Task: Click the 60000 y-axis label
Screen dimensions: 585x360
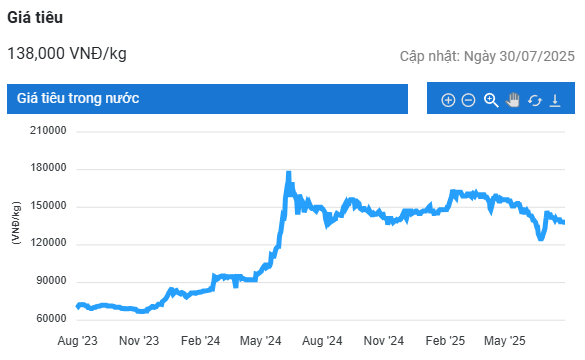Action: (51, 319)
